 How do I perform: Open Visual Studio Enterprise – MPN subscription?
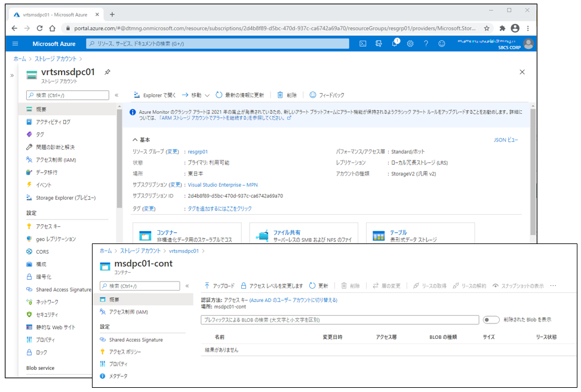223,185
